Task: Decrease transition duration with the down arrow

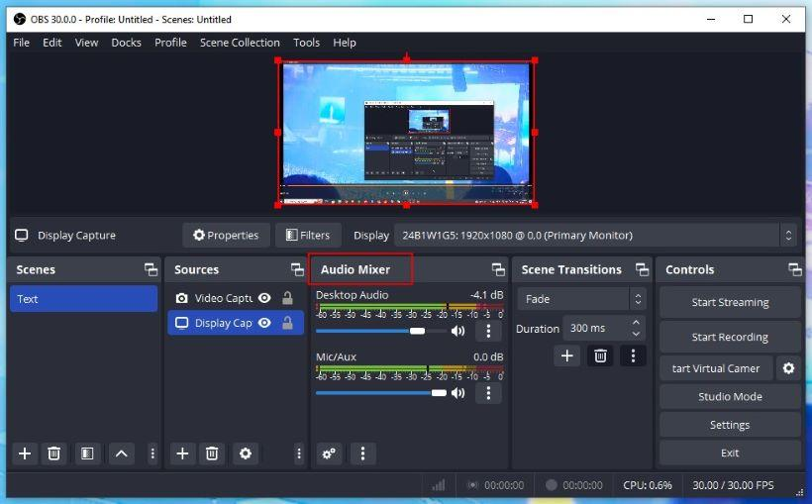Action: [636, 334]
